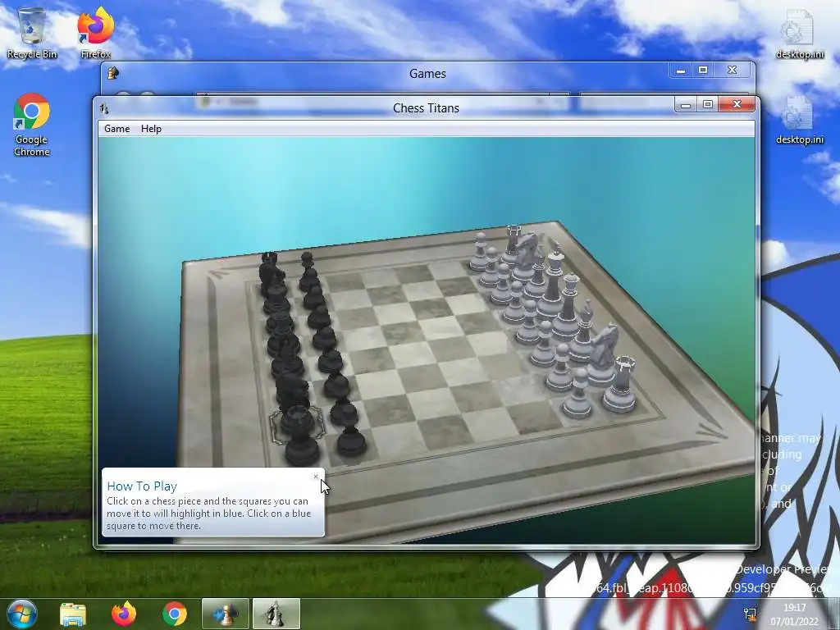Click the How To Play heading
The height and width of the screenshot is (630, 840).
pyautogui.click(x=142, y=486)
